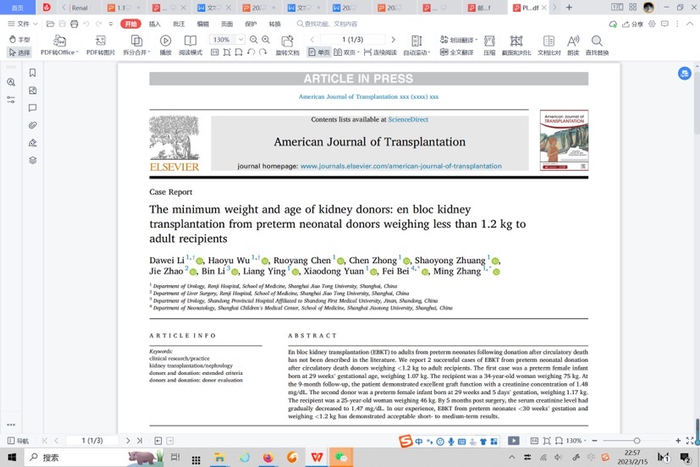Jump to last page in the status bar

(x=140, y=441)
